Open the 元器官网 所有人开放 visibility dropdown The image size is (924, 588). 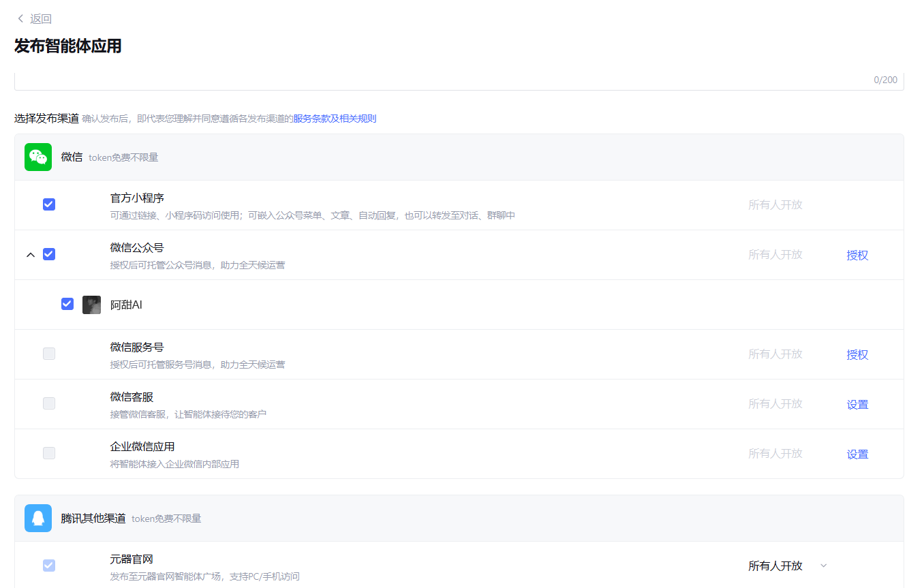click(x=788, y=566)
